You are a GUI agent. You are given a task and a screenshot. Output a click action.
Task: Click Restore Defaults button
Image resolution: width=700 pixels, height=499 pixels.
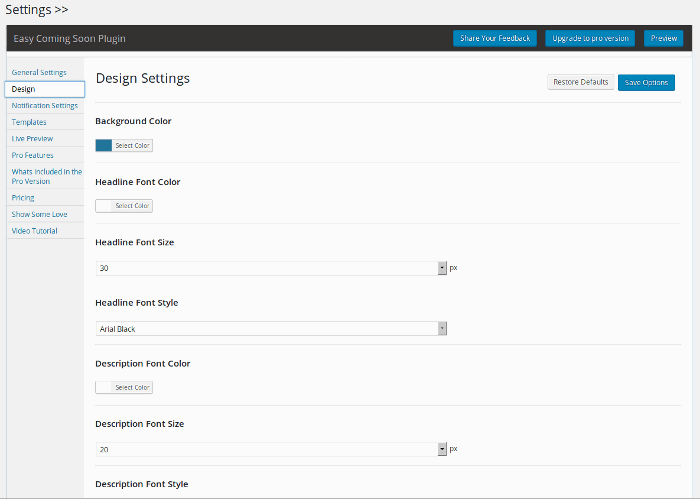[580, 82]
